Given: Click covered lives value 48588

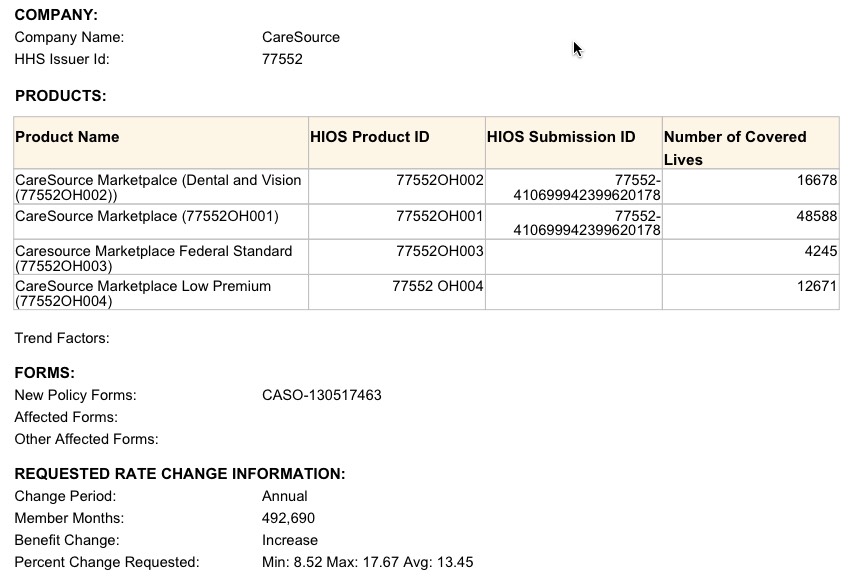Looking at the screenshot, I should (816, 216).
